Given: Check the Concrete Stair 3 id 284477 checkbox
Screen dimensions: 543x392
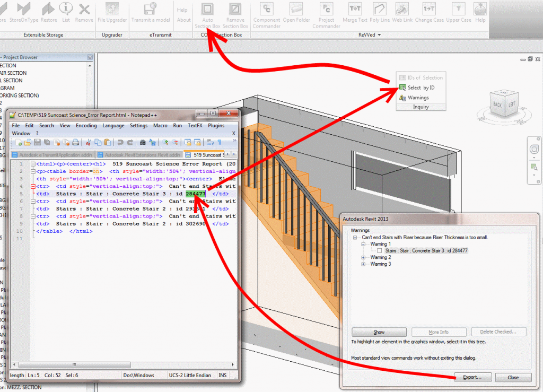Looking at the screenshot, I should pyautogui.click(x=380, y=250).
